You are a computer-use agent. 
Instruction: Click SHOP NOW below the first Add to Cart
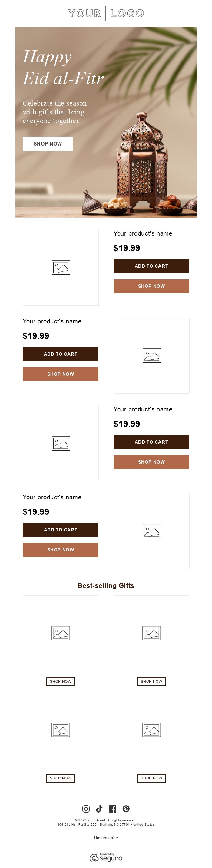click(151, 286)
